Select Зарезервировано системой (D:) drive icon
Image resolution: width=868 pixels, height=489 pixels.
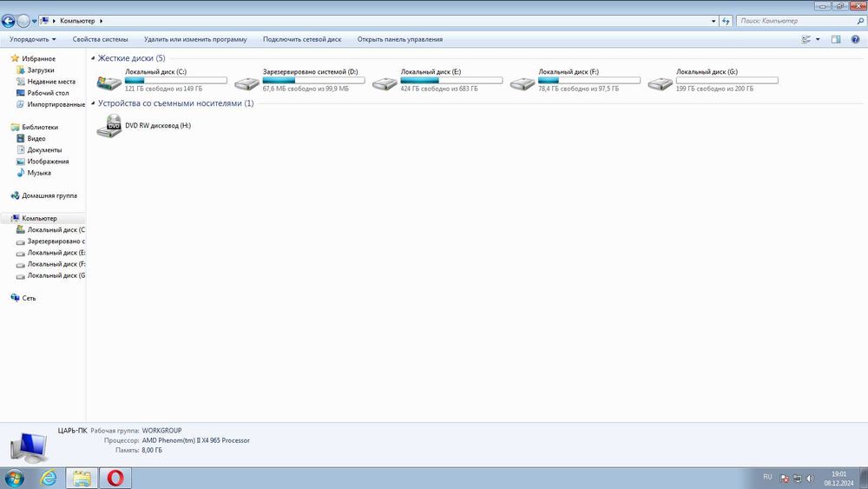coord(247,83)
